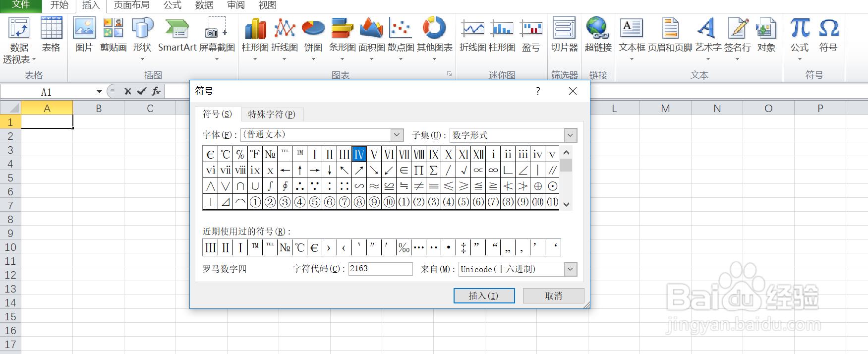Switch to the 视图 View tab
The height and width of the screenshot is (354, 868).
(x=268, y=5)
